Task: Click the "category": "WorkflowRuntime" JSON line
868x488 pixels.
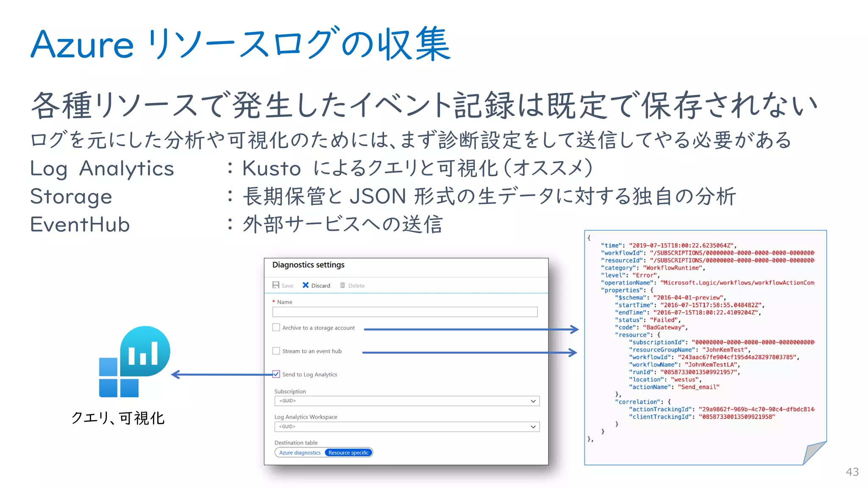Action: 653,268
